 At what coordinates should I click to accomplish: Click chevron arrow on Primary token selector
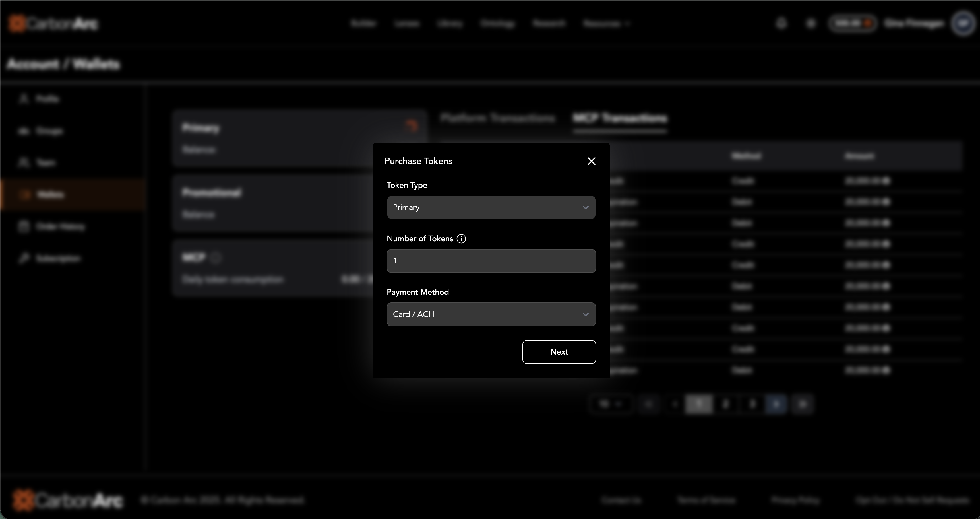[585, 207]
